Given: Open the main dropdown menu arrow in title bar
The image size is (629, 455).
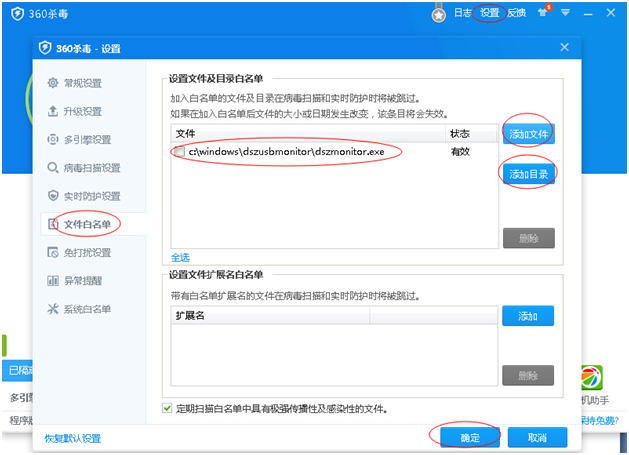Looking at the screenshot, I should [x=565, y=13].
